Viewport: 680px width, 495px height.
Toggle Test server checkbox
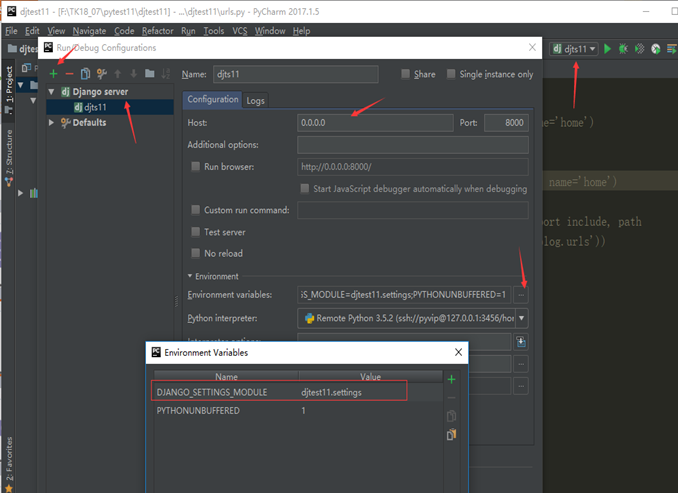click(196, 232)
